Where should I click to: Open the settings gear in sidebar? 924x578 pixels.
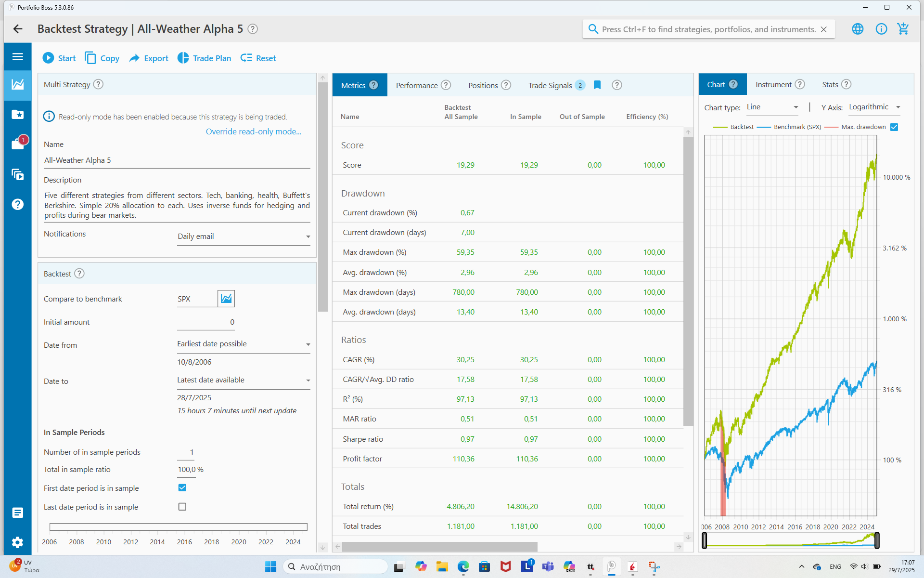point(18,542)
